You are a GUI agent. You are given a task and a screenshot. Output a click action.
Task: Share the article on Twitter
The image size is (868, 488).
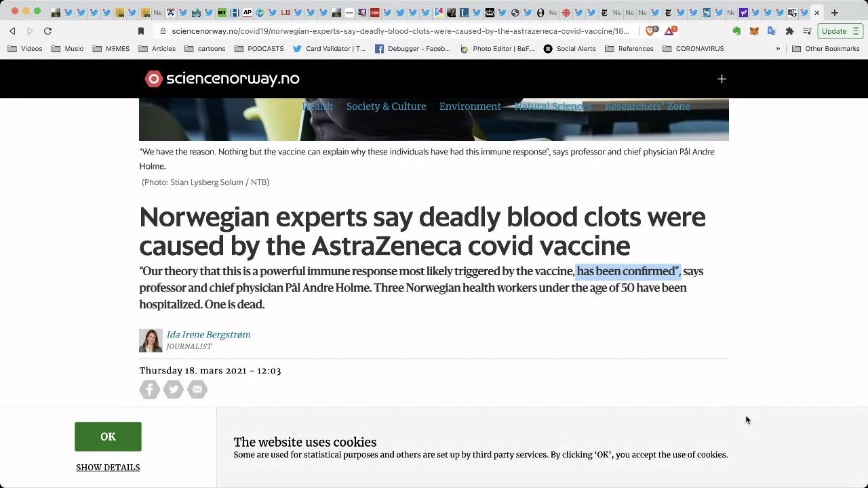coord(174,389)
